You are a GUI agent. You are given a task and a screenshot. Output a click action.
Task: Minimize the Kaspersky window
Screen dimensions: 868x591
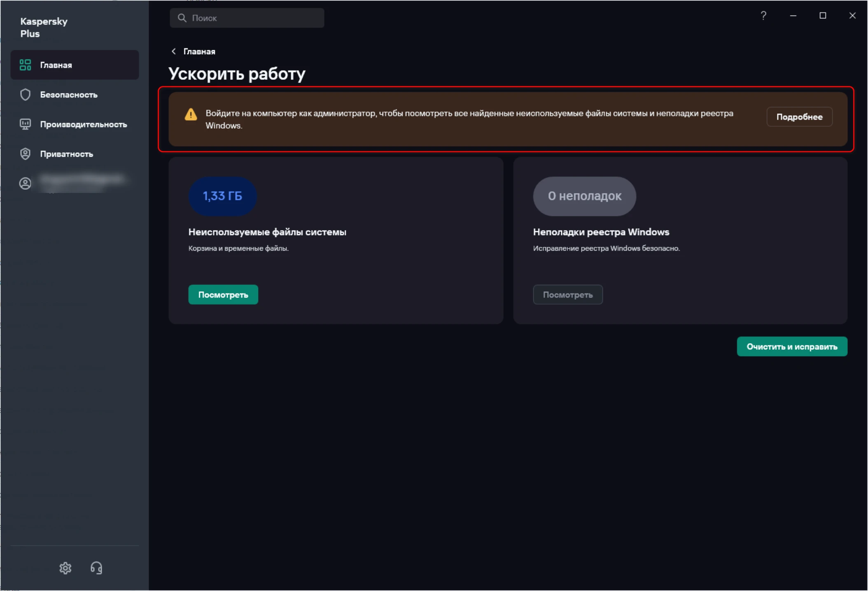click(793, 16)
